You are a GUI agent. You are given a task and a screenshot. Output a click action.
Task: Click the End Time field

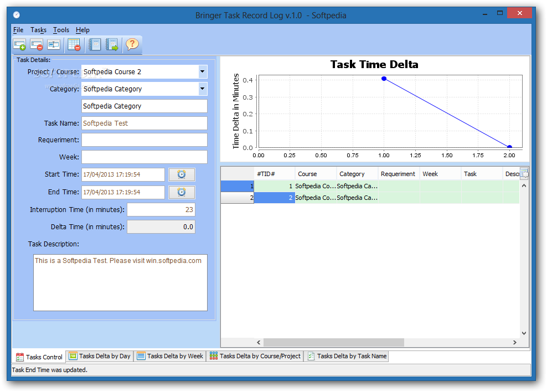123,192
